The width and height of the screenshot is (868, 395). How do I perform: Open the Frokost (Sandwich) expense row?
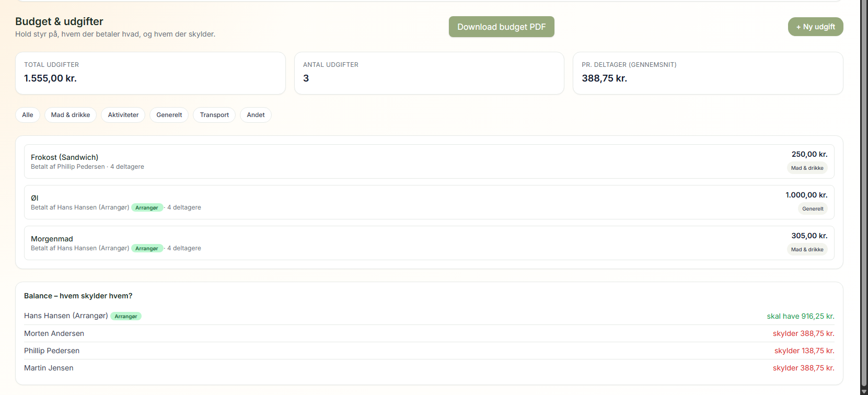(x=366, y=161)
